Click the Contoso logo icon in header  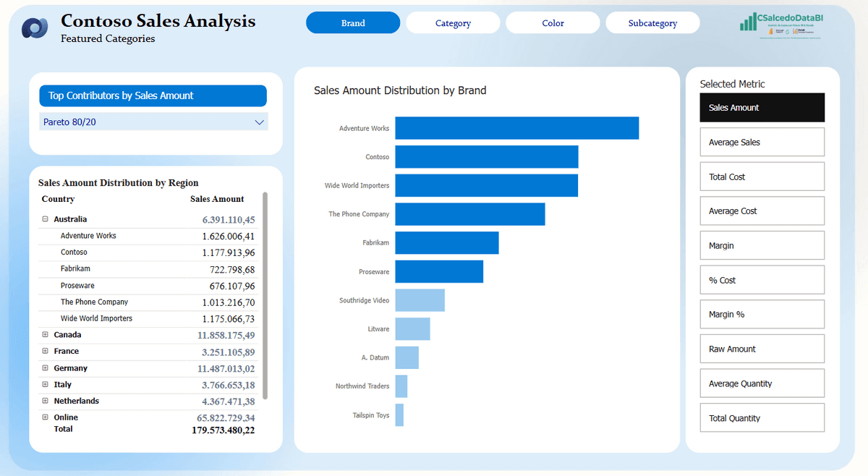click(34, 27)
